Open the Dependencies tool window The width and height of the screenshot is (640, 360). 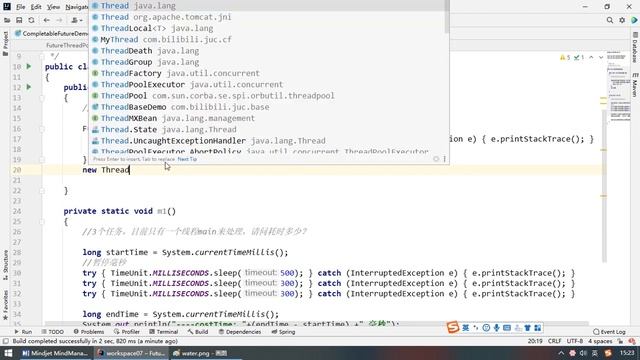(x=240, y=332)
